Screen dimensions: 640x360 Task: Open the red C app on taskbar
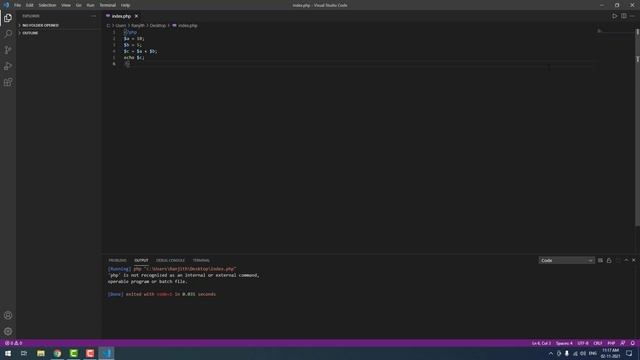pyautogui.click(x=90, y=353)
